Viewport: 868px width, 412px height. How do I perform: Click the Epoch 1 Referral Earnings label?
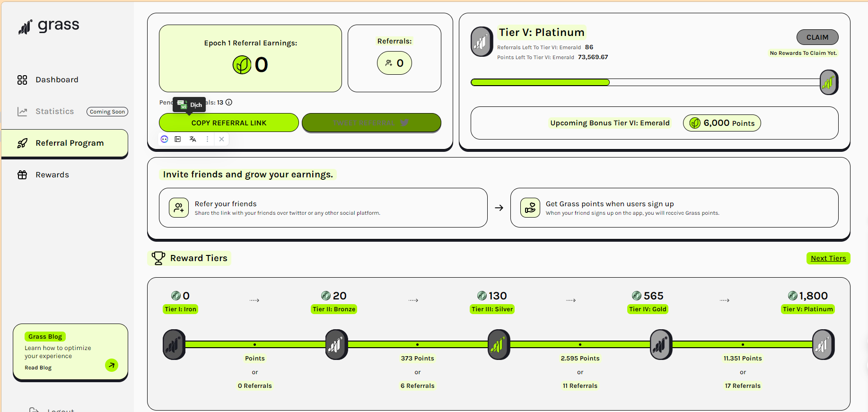pyautogui.click(x=251, y=43)
